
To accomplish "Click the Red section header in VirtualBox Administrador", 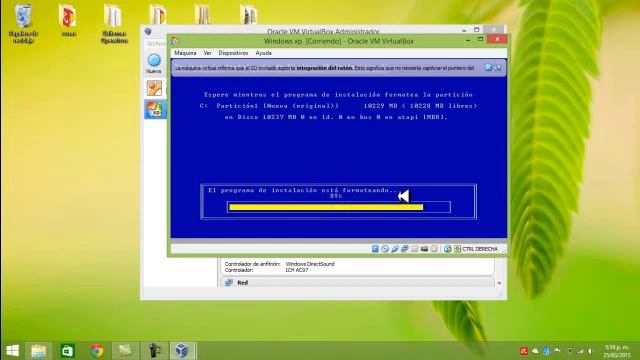I will pyautogui.click(x=357, y=282).
